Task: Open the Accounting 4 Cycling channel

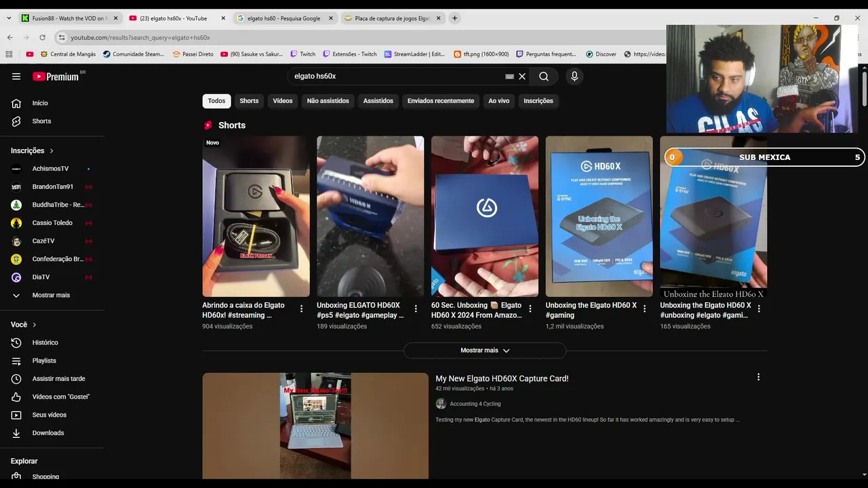Action: click(x=475, y=404)
